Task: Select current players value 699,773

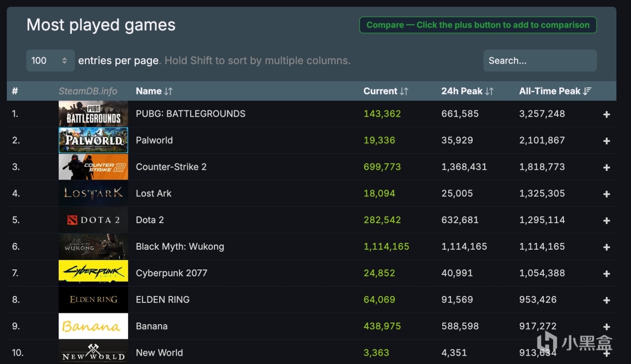Action: tap(382, 167)
